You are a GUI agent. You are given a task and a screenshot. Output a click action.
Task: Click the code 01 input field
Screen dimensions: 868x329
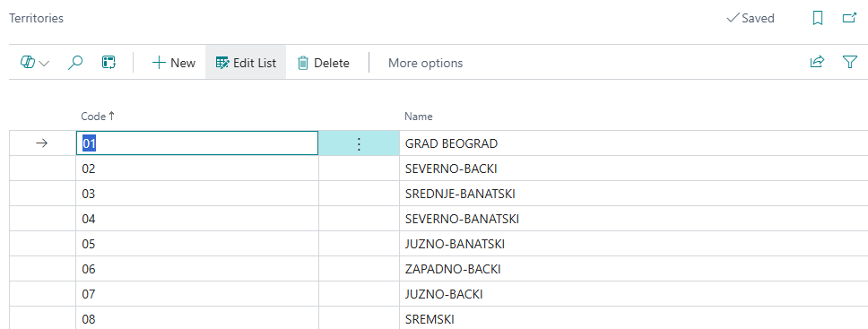point(197,143)
